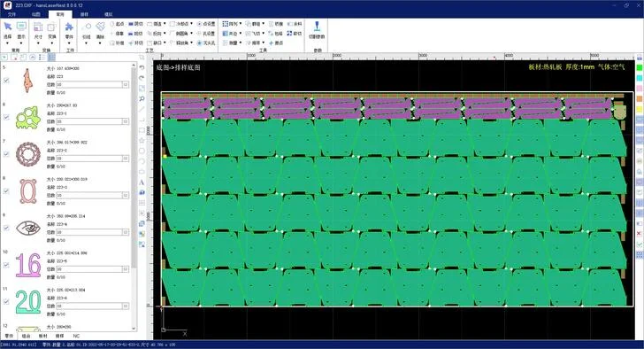The height and width of the screenshot is (349, 644).
Task: Select the rectangle drawing tool in vertical toolbar
Action: click(x=142, y=130)
